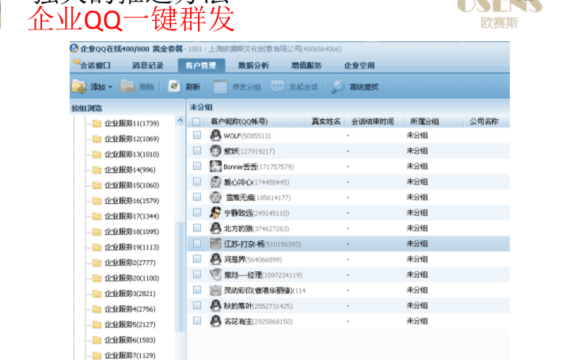Click the 真实姓名 column header
Image resolution: width=570 pixels, height=360 pixels.
pos(326,121)
